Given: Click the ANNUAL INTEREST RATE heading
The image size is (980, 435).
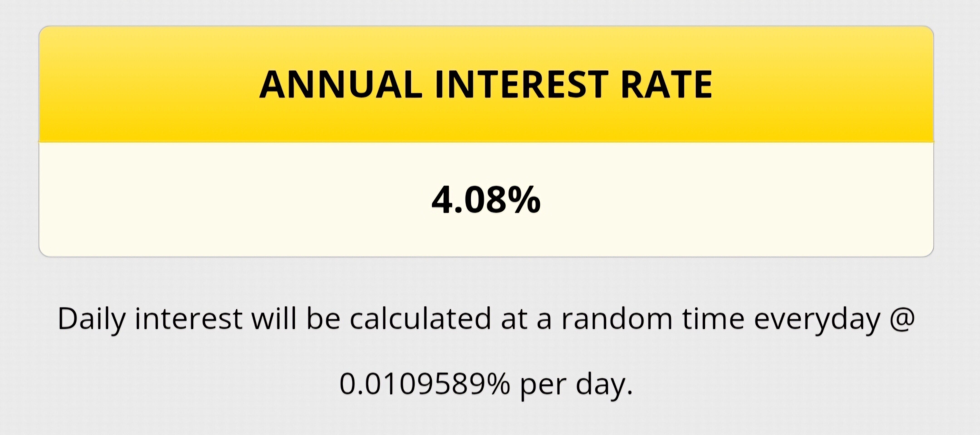Looking at the screenshot, I should (486, 84).
